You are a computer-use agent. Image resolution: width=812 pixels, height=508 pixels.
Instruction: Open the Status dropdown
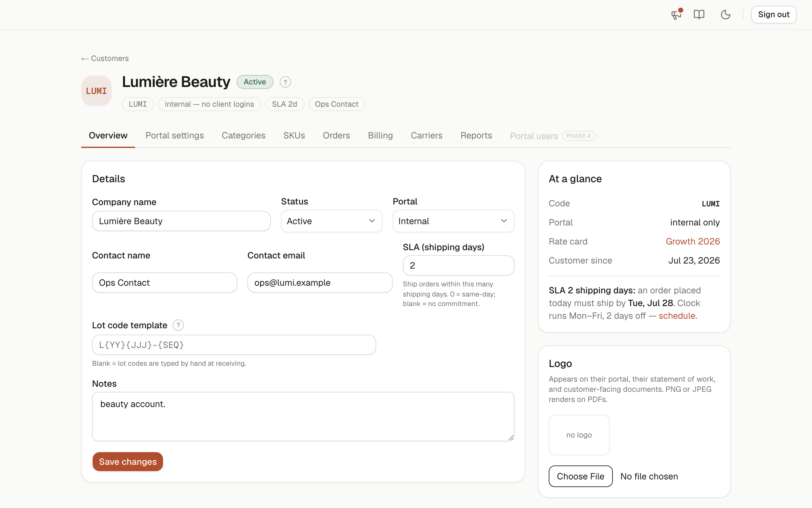(x=331, y=221)
